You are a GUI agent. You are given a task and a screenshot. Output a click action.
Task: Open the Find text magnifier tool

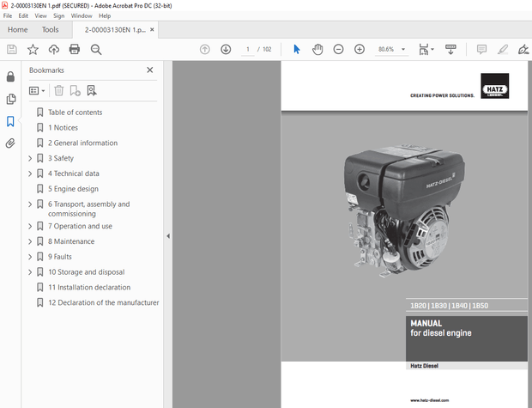tap(96, 50)
